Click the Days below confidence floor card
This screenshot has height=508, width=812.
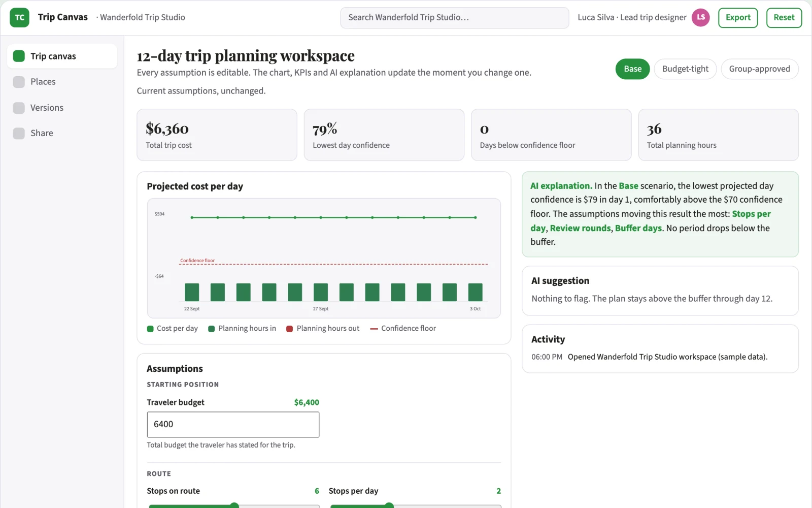(551, 135)
